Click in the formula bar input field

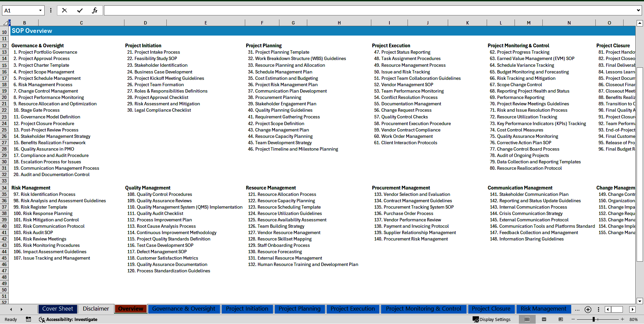click(x=369, y=10)
